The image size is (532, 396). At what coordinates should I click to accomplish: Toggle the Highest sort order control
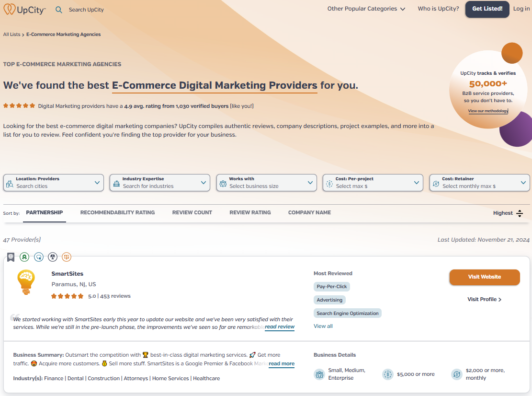(x=508, y=213)
